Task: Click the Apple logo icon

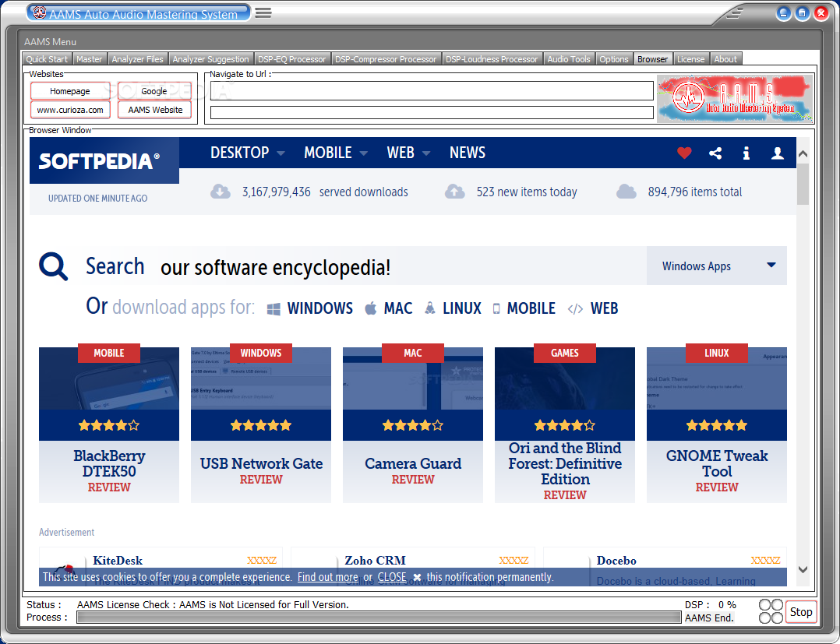Action: (x=371, y=308)
